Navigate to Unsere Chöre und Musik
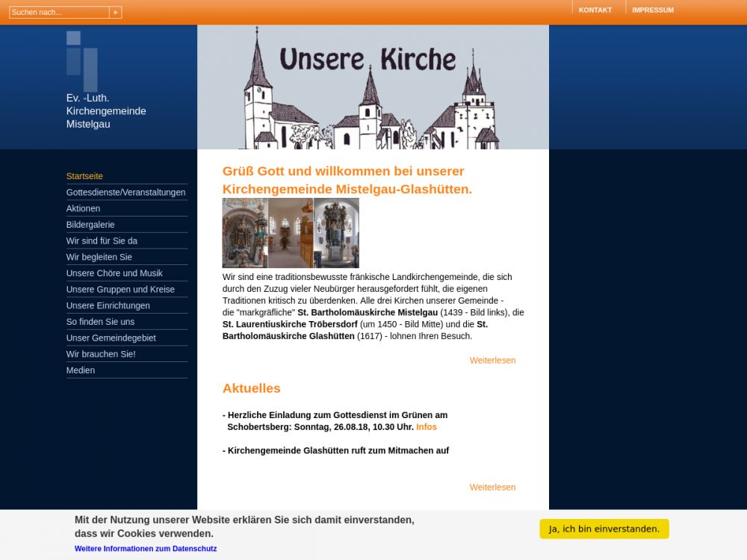This screenshot has width=747, height=560. [114, 273]
